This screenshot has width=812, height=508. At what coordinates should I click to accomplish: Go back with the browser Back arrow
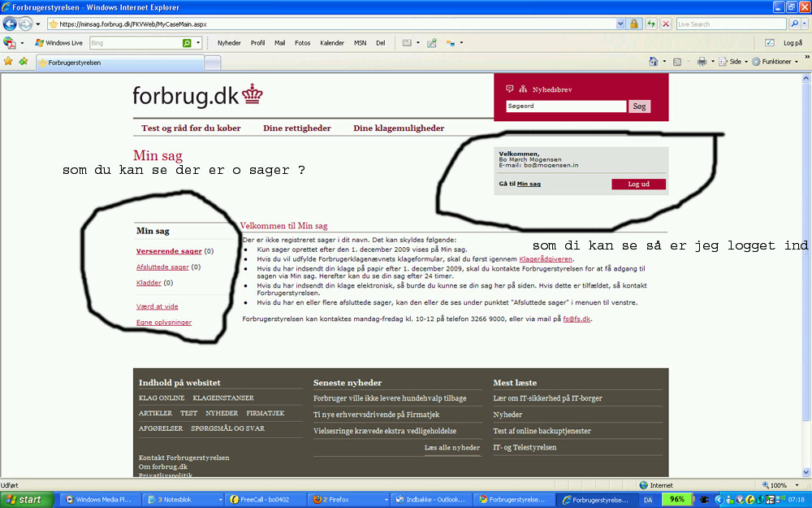point(10,24)
